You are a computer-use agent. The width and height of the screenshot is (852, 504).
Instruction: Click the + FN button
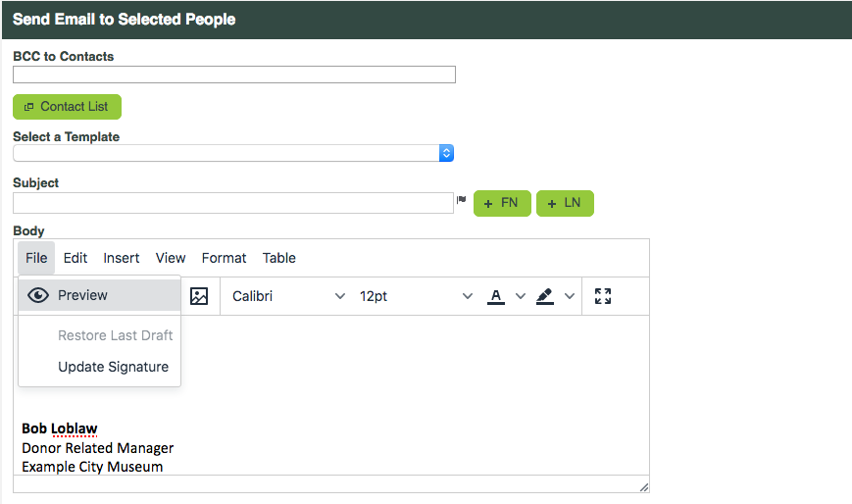point(502,203)
